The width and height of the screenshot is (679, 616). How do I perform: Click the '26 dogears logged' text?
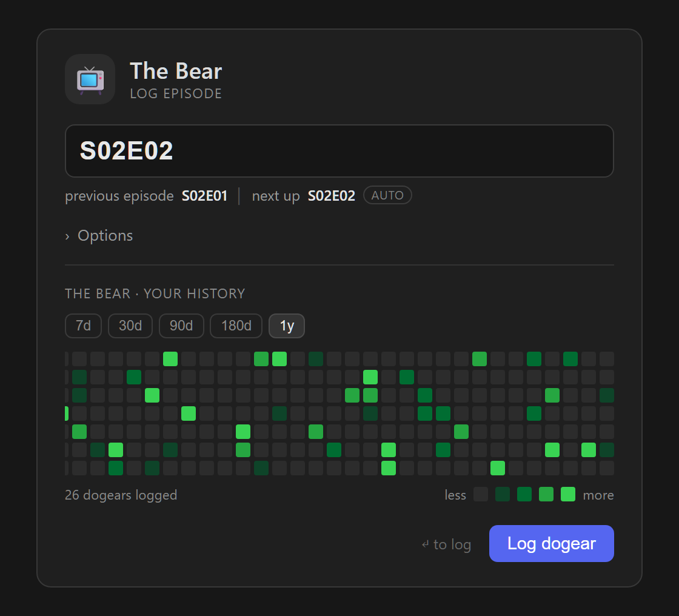coord(121,495)
